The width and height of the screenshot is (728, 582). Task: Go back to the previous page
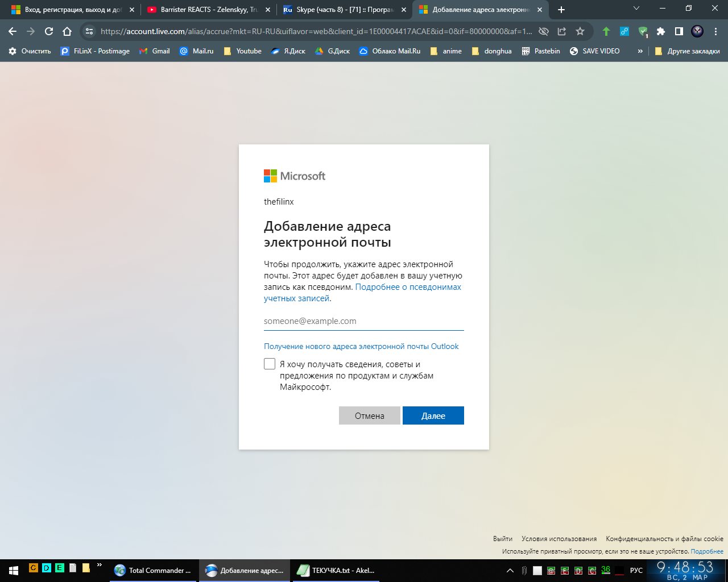coord(13,31)
